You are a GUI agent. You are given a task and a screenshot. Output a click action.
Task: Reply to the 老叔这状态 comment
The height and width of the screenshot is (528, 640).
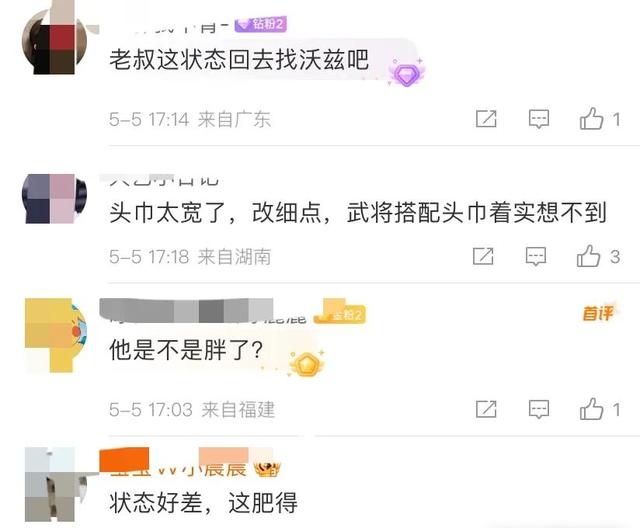539,119
